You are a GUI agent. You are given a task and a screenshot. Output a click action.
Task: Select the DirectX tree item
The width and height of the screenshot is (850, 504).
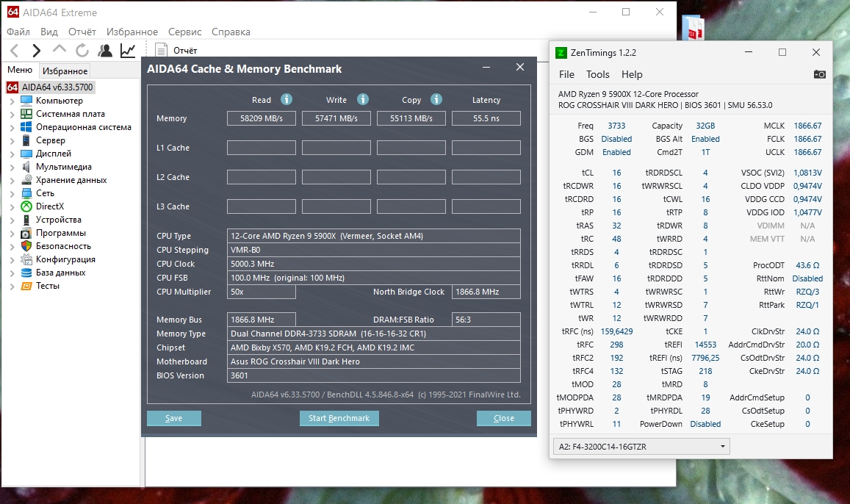(x=49, y=206)
